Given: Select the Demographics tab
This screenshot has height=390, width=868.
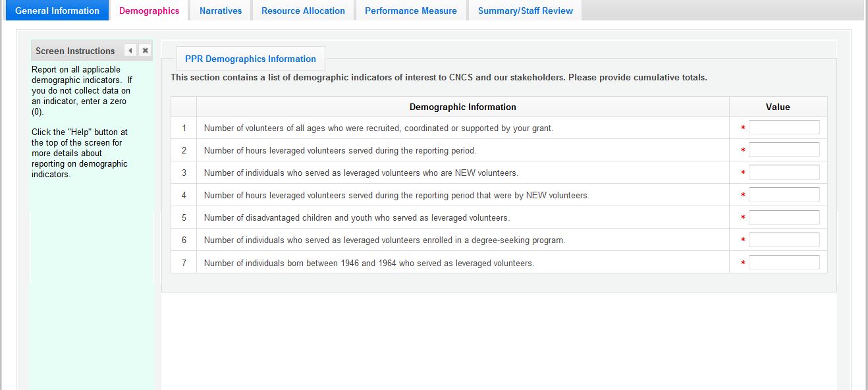Looking at the screenshot, I should point(149,11).
